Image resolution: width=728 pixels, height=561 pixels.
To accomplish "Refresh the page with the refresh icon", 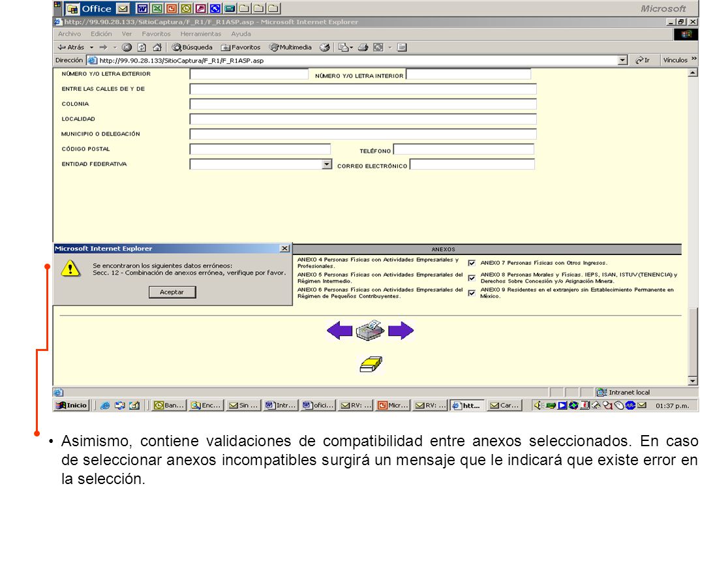I will (142, 48).
